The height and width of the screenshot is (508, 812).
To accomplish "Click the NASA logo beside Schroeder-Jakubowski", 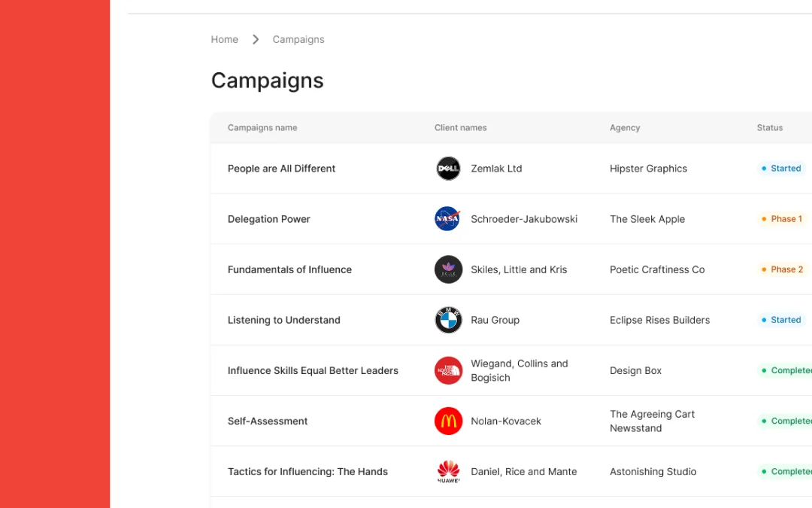I will pyautogui.click(x=448, y=219).
